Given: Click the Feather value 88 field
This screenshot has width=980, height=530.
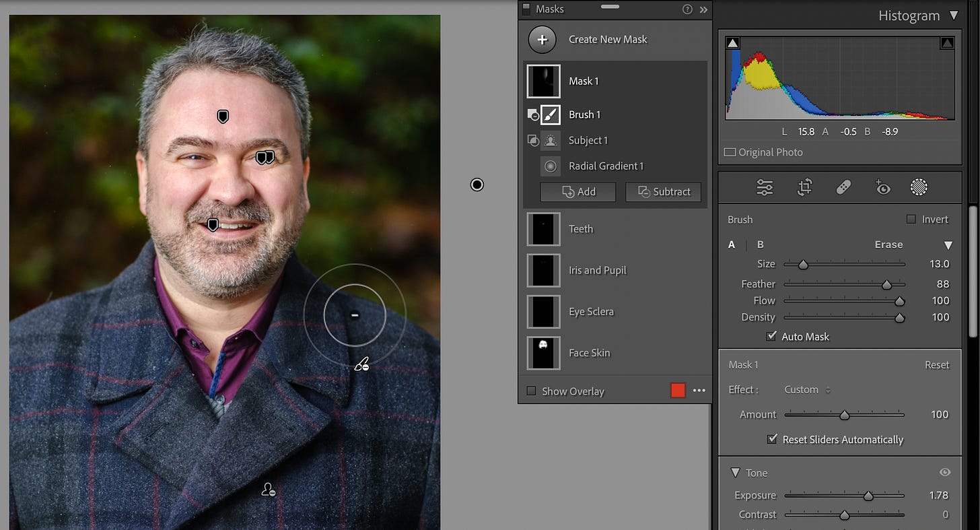Looking at the screenshot, I should click(942, 284).
